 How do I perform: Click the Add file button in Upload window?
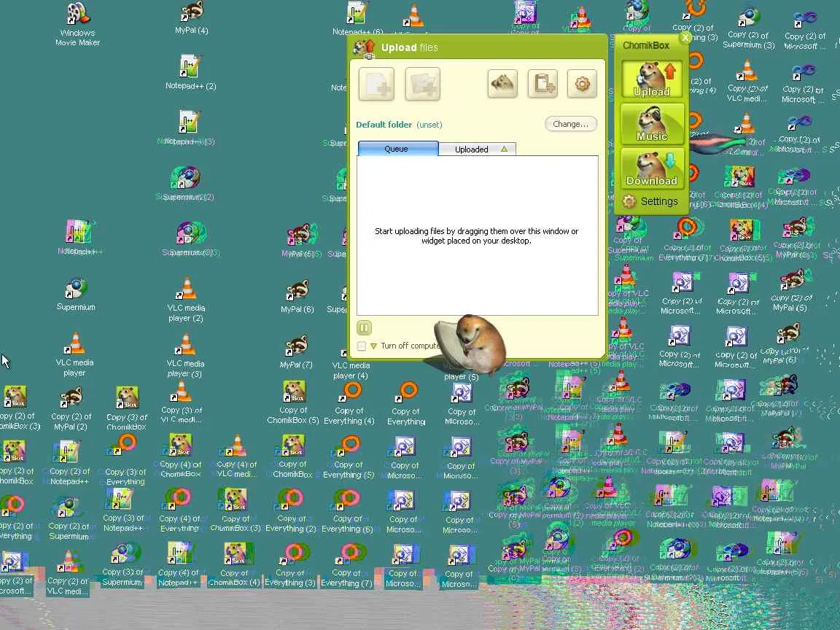376,84
